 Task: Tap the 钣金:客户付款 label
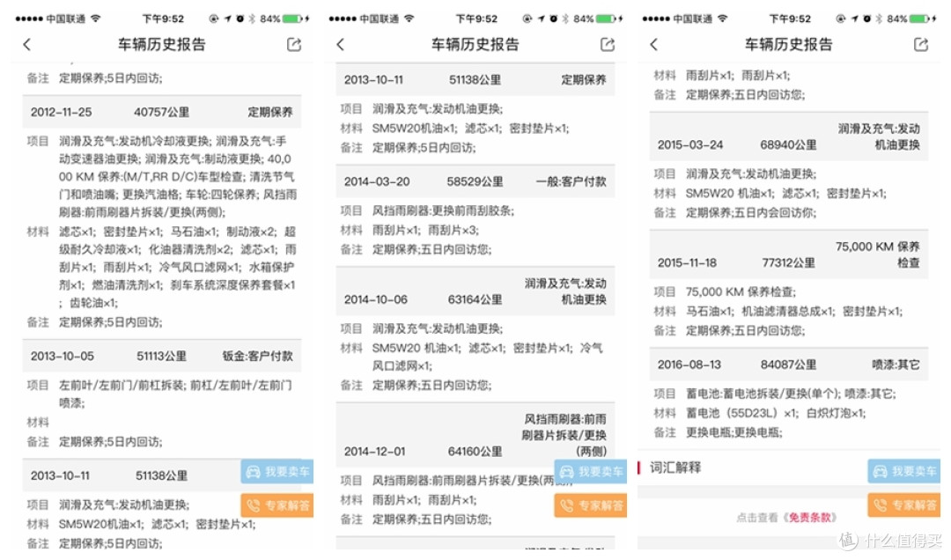pos(258,356)
